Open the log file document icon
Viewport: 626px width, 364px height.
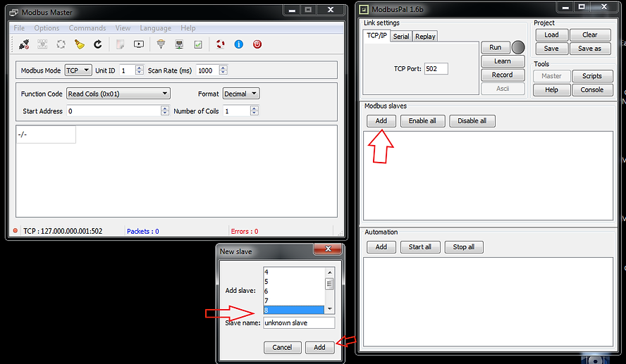(120, 44)
